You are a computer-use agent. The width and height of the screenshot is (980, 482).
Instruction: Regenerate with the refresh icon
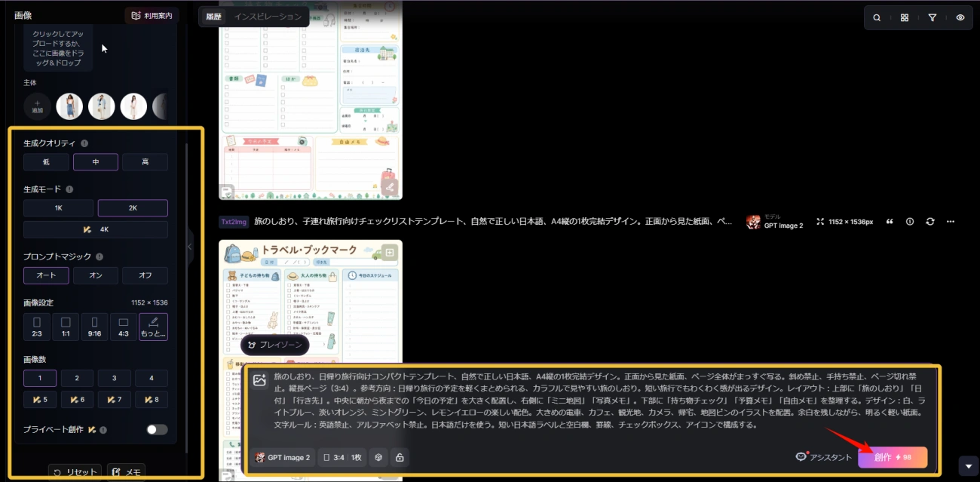pyautogui.click(x=930, y=222)
